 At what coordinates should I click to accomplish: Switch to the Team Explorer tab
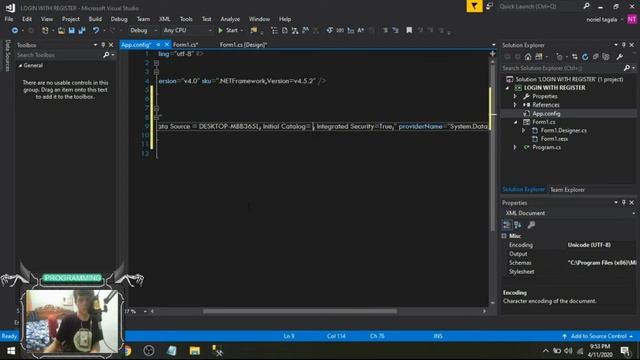pos(567,190)
